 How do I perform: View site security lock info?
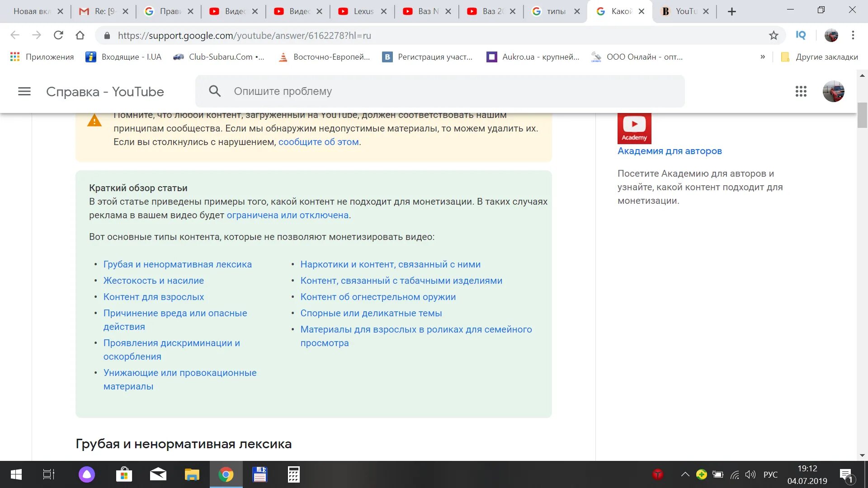107,36
